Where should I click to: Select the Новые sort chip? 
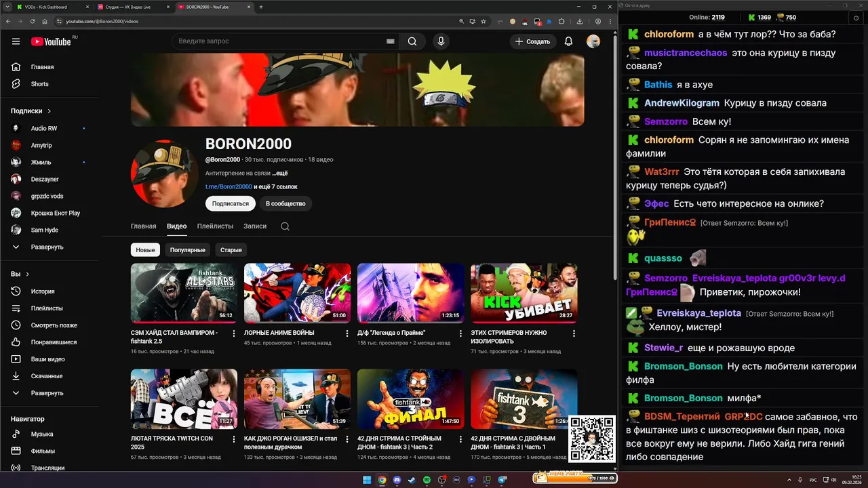(145, 250)
